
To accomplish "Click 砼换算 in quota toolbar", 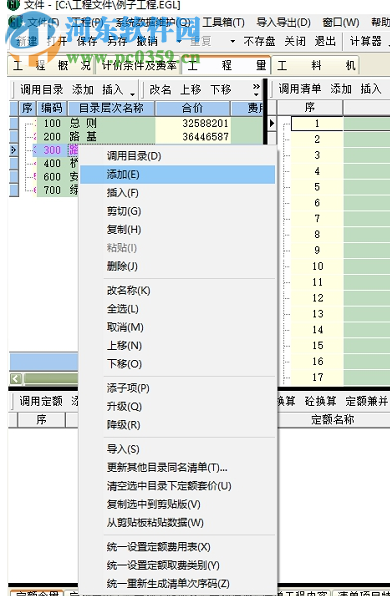I will pos(320,401).
